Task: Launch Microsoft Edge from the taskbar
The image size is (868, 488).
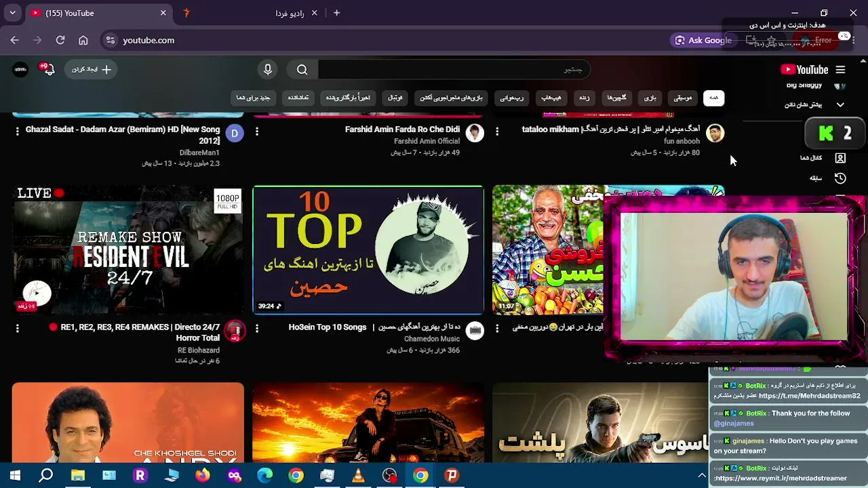Action: 264,476
